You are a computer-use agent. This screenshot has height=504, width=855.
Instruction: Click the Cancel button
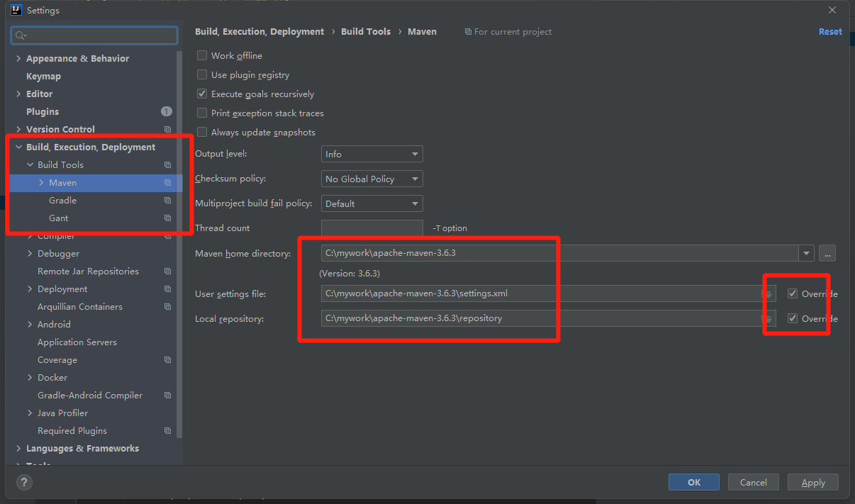(x=754, y=482)
